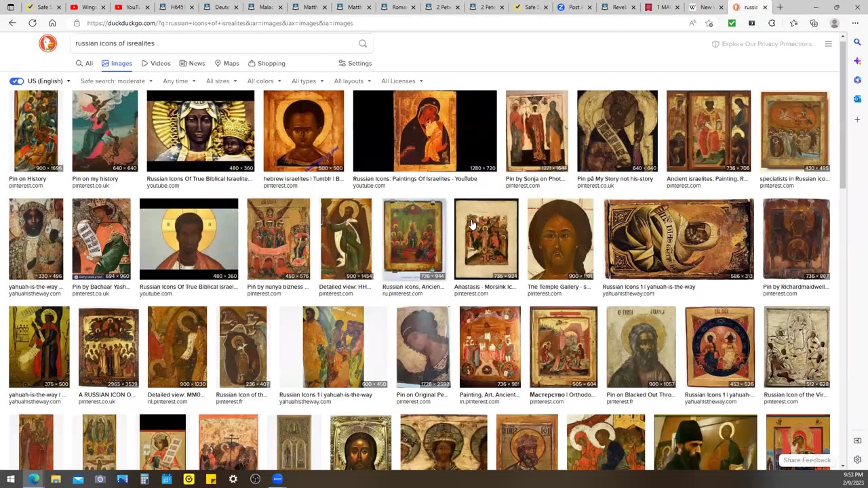Viewport: 868px width, 488px height.
Task: Open the Settings dropdown in the search nav
Action: 355,64
